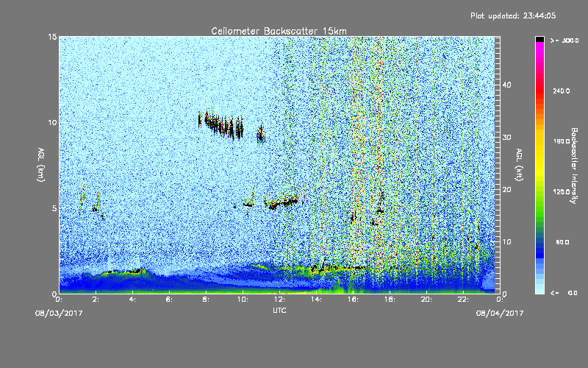Screen dimensions: 588x368
Task: Click the '16:' hour tick label
Action: click(353, 300)
